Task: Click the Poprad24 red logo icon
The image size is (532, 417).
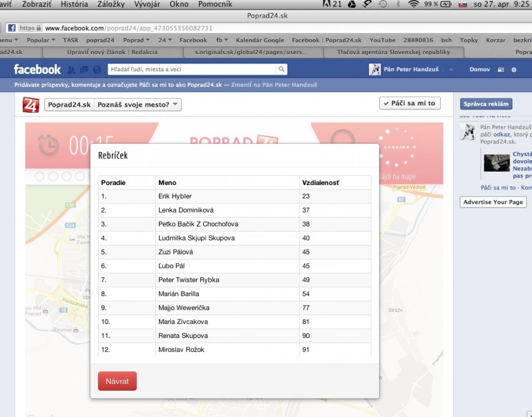Action: tap(31, 105)
